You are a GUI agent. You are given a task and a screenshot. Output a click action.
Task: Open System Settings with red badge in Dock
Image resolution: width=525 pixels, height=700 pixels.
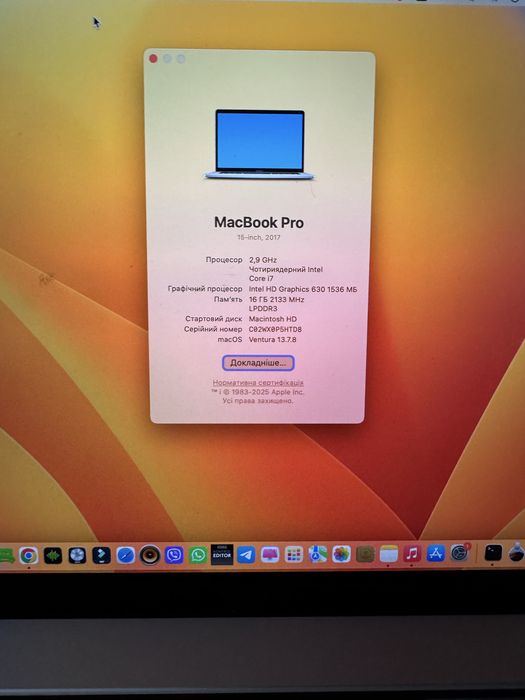point(460,553)
